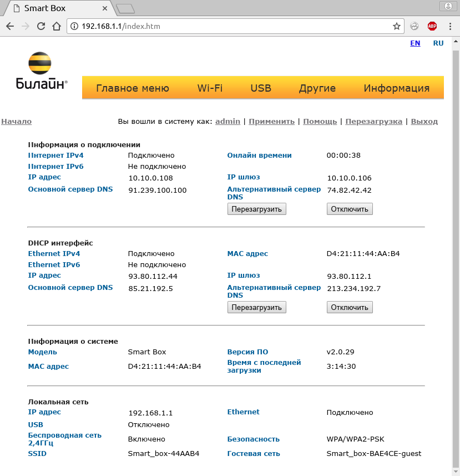Screen dimensions: 460x476
Task: Open the Главное меню tab
Action: pyautogui.click(x=133, y=88)
